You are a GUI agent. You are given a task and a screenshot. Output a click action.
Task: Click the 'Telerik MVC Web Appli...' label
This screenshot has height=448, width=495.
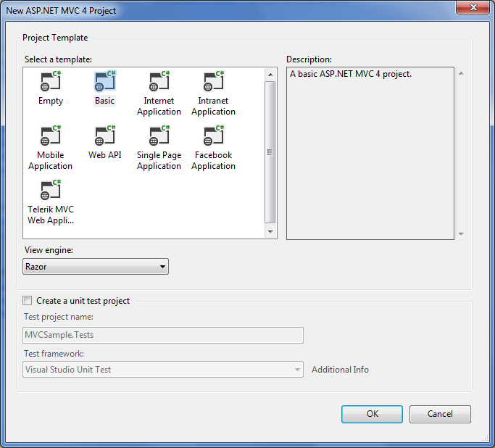point(51,215)
